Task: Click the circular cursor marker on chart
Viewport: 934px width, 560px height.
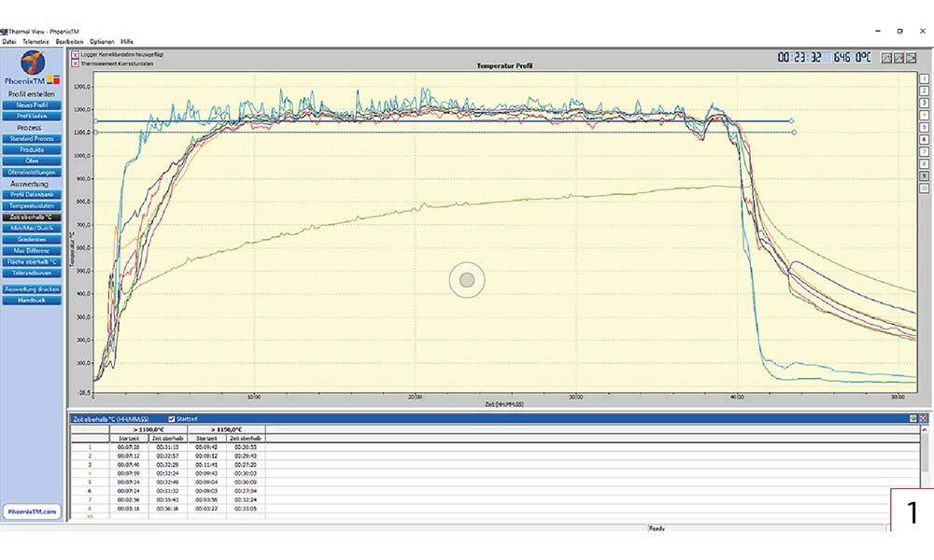Action: 467,279
